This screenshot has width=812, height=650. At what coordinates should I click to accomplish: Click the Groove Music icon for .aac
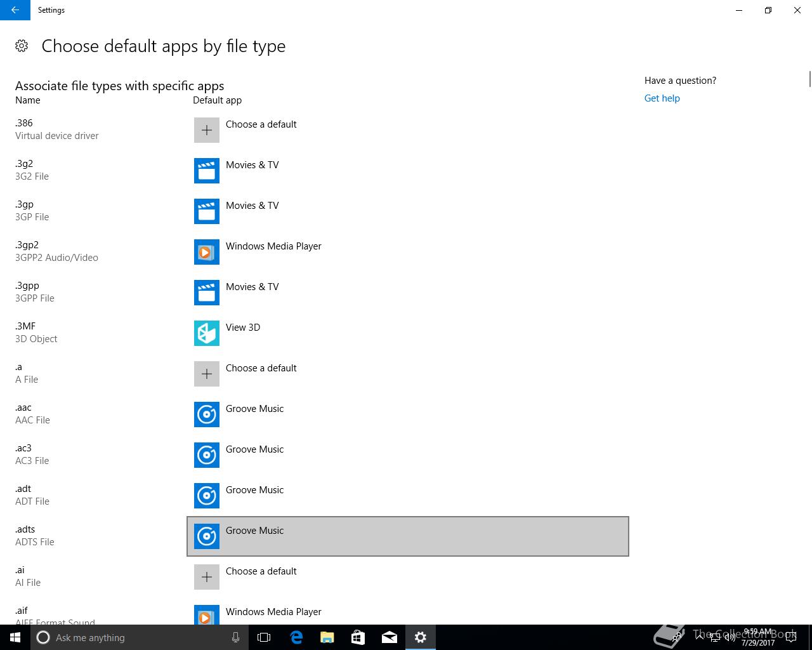click(207, 415)
